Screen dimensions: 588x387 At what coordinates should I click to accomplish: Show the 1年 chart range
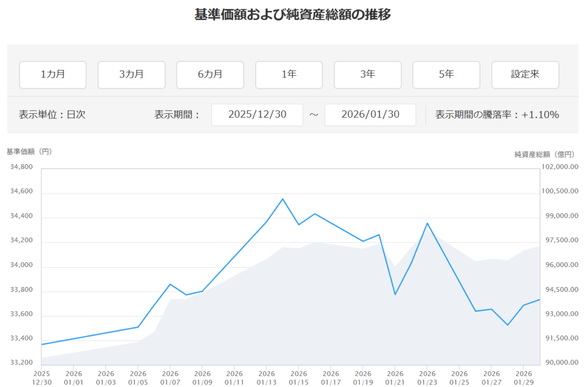[289, 75]
